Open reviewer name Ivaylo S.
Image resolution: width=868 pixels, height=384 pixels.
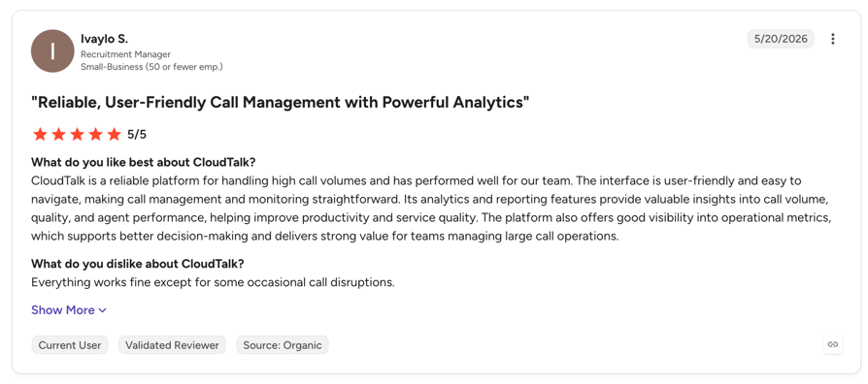[x=104, y=39]
